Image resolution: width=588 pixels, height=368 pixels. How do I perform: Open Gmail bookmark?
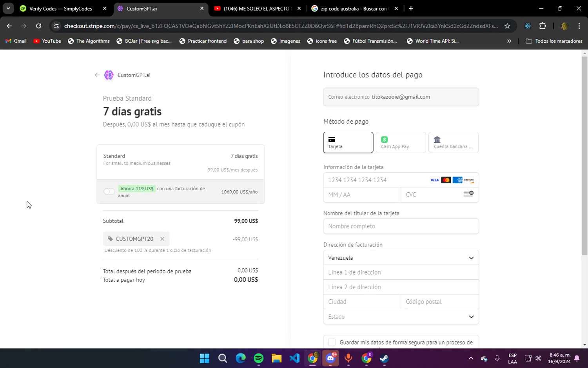click(x=16, y=41)
